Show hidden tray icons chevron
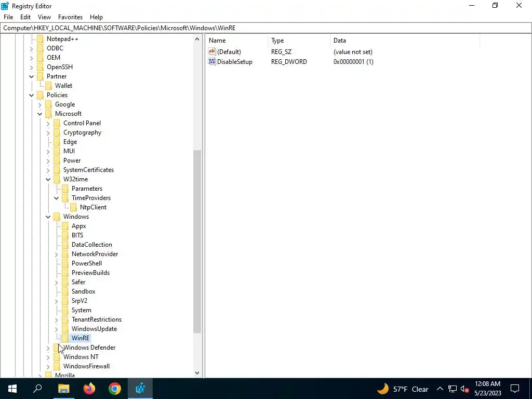This screenshot has height=399, width=532. point(440,389)
